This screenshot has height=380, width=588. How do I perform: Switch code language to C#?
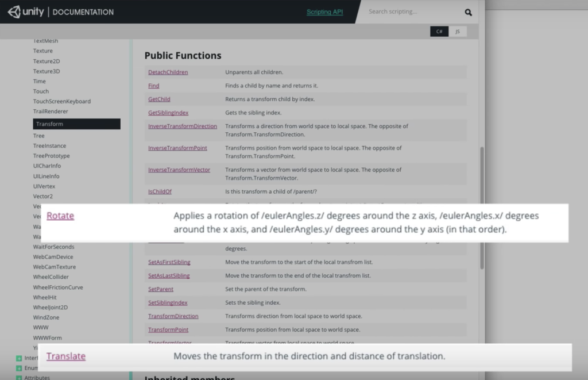[x=439, y=32]
